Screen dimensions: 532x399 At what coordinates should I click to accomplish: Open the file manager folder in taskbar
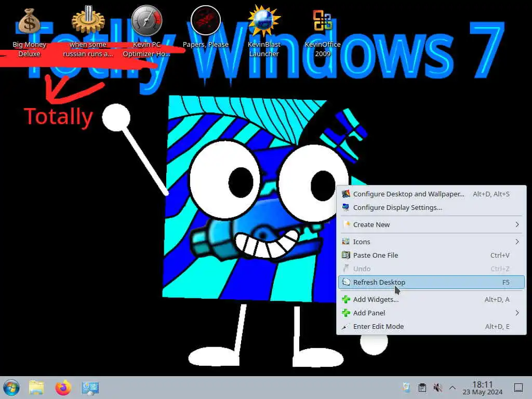[37, 388]
